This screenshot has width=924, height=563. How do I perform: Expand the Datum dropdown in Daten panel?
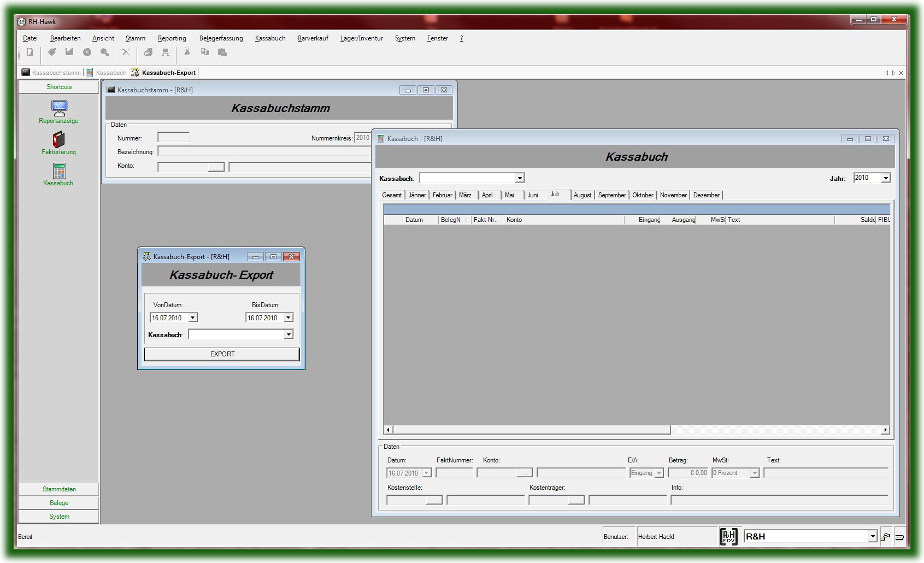coord(427,473)
